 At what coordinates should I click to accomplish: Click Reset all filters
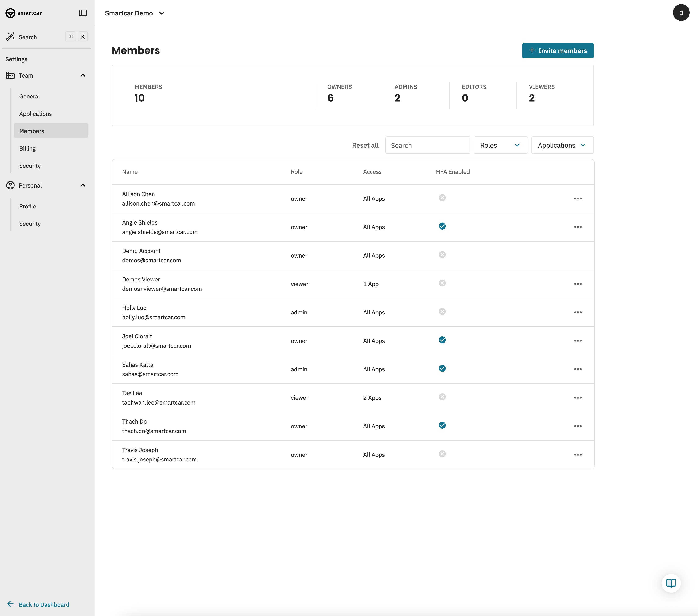pyautogui.click(x=365, y=145)
